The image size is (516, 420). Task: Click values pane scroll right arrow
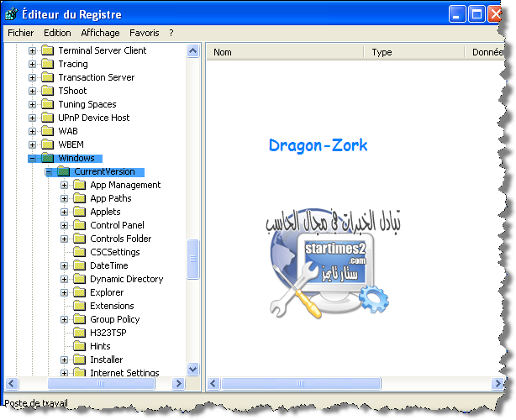coord(498,383)
